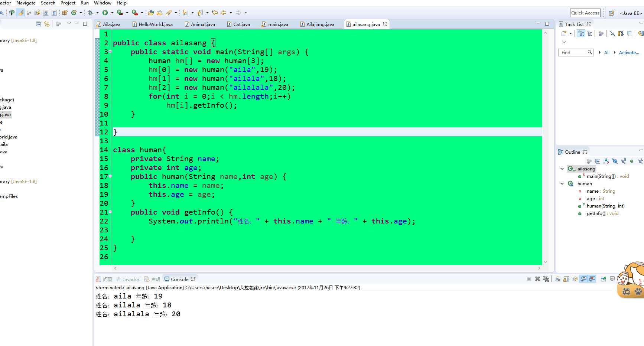Image resolution: width=644 pixels, height=346 pixels.
Task: Click the Search flashlight toolbar icon
Action: (169, 13)
